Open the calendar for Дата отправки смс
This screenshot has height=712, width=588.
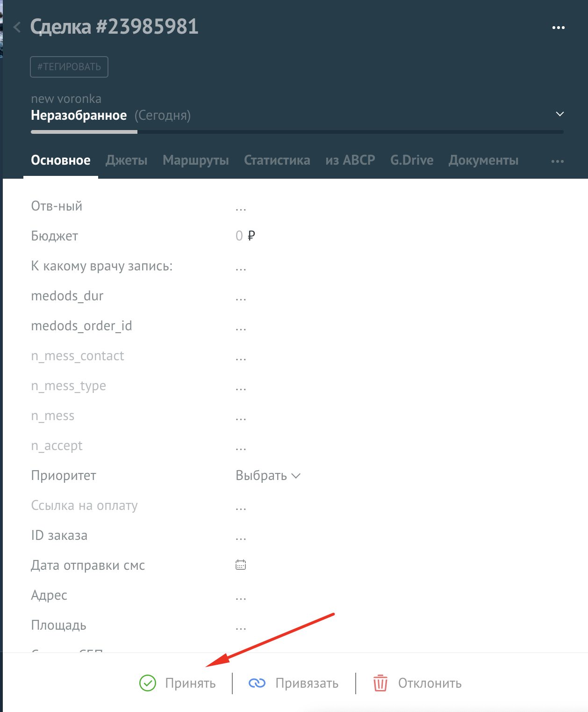241,565
